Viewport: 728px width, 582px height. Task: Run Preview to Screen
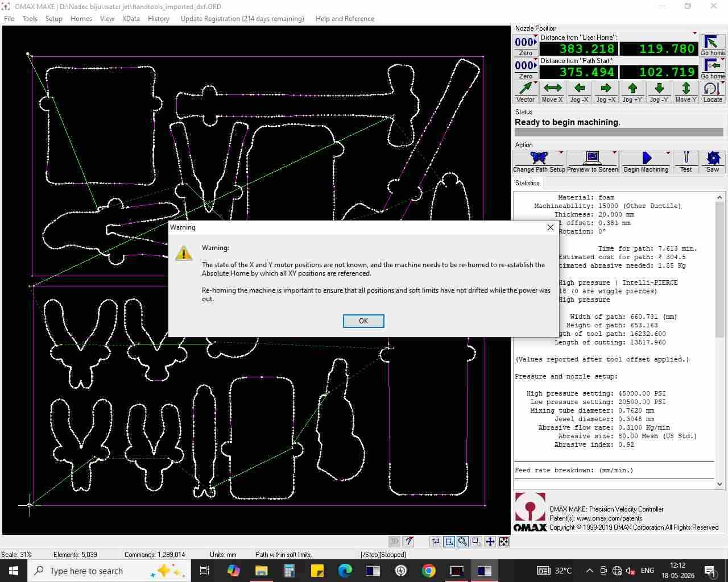(592, 162)
